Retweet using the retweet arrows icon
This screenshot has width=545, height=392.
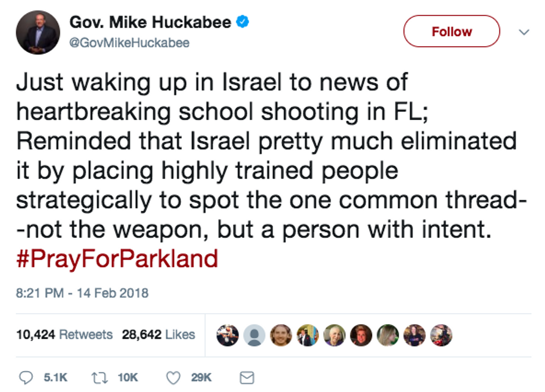click(100, 378)
